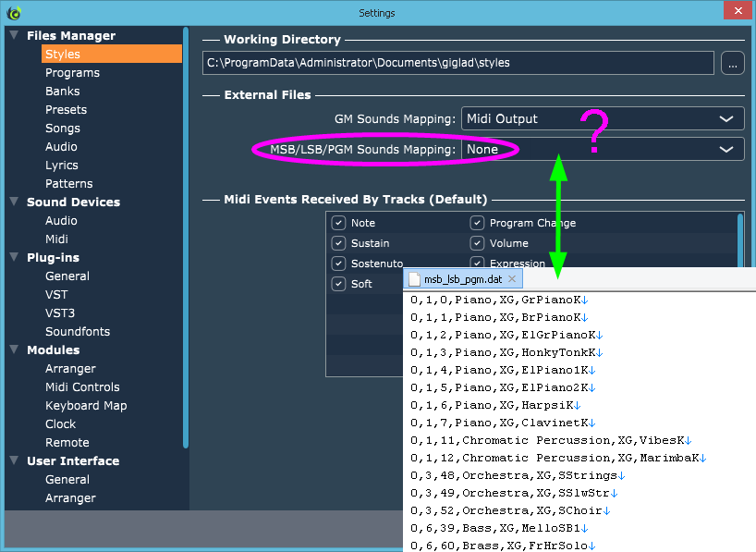Viewport: 756px width, 552px height.
Task: Collapse the User Interface section
Action: pyautogui.click(x=14, y=460)
